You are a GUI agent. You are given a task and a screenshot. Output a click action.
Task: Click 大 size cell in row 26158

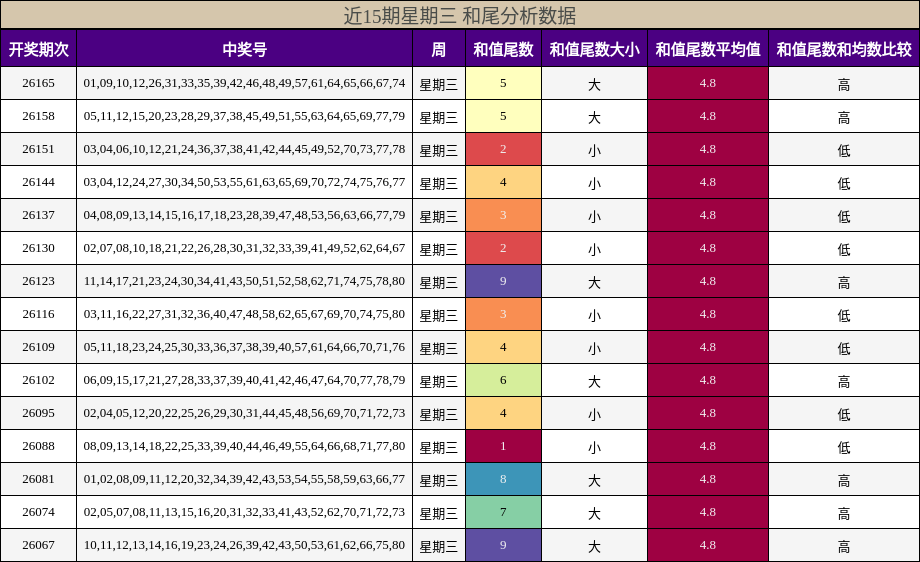(x=594, y=117)
